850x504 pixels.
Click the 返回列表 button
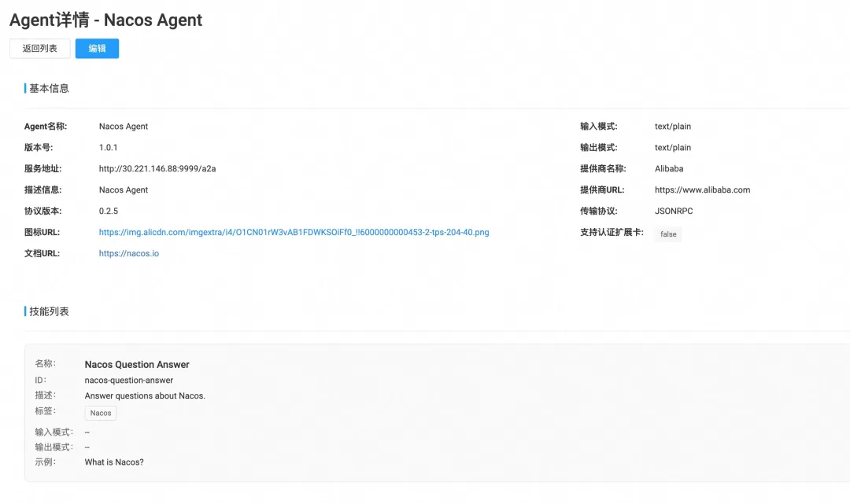point(39,48)
